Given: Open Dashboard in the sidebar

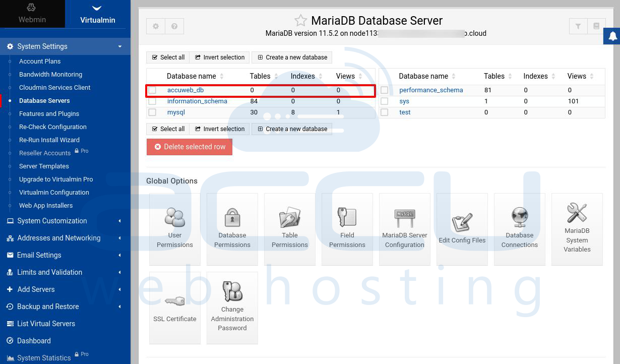Looking at the screenshot, I should click(x=34, y=341).
